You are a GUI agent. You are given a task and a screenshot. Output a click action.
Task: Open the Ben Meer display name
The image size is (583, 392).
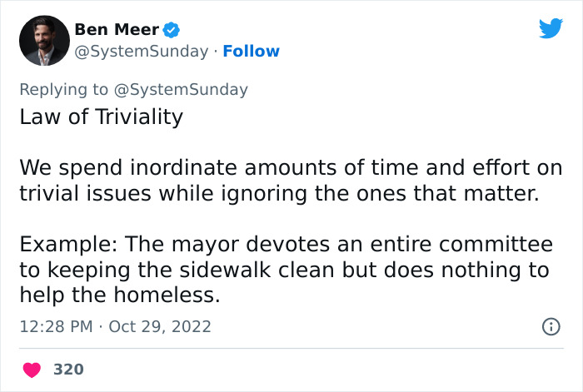click(x=117, y=30)
